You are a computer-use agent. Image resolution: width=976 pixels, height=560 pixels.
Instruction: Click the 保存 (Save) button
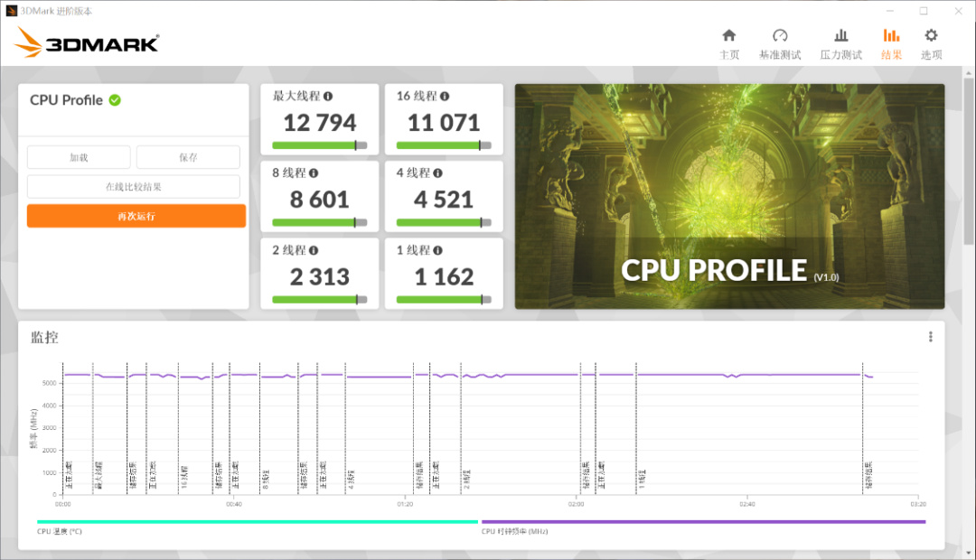pyautogui.click(x=188, y=157)
